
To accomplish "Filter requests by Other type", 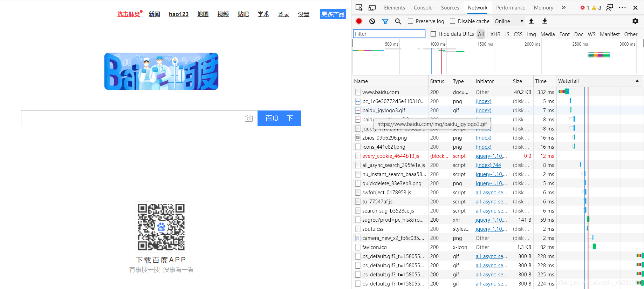I will tap(631, 34).
